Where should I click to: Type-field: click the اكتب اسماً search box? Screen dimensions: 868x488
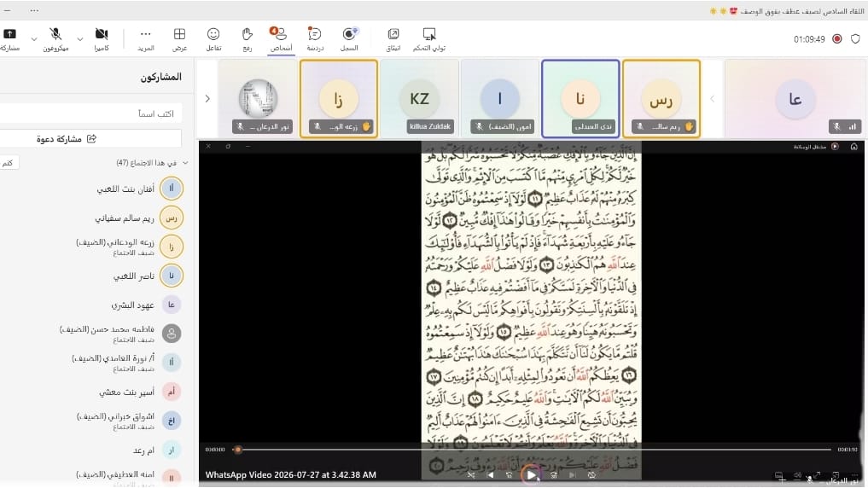[90, 113]
